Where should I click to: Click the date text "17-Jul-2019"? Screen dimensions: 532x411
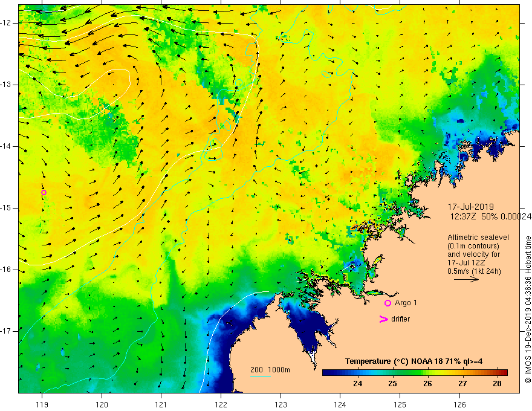[x=470, y=207]
